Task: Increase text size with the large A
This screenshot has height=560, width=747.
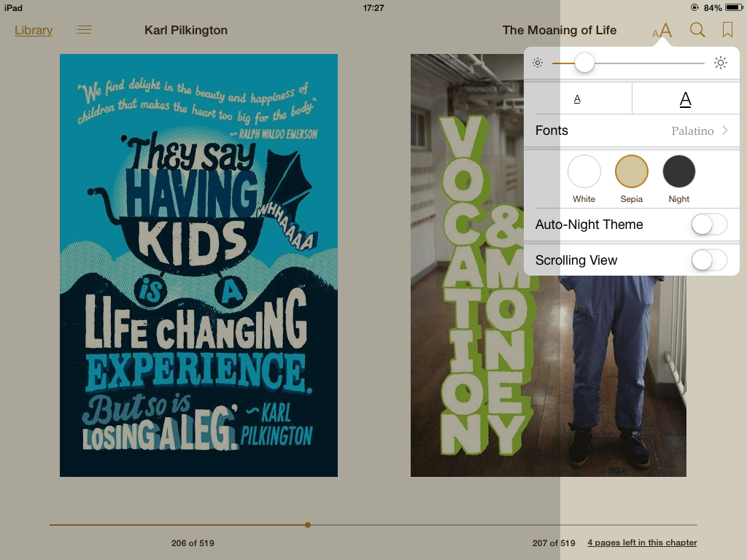Action: tap(685, 99)
